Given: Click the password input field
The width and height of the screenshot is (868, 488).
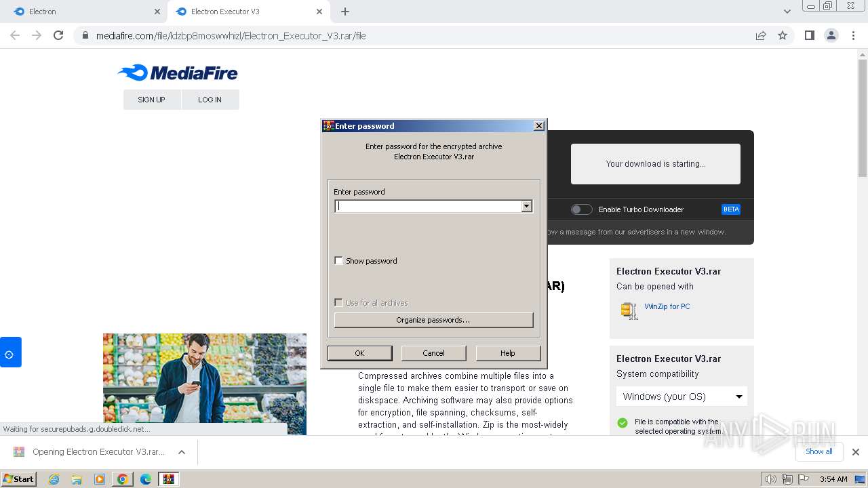Looking at the screenshot, I should click(x=428, y=206).
